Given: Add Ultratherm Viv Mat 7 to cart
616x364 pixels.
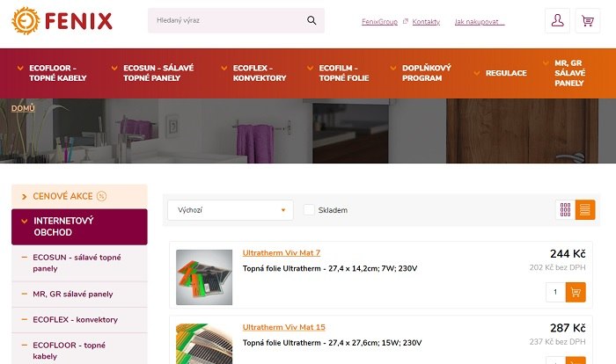Looking at the screenshot, I should point(576,292).
